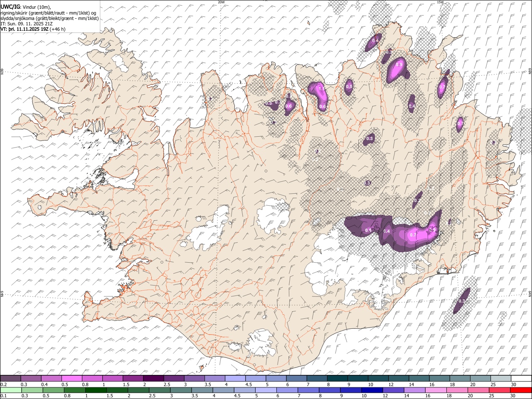Click the 'slydda/snjókoma' legend description line

click(49, 18)
